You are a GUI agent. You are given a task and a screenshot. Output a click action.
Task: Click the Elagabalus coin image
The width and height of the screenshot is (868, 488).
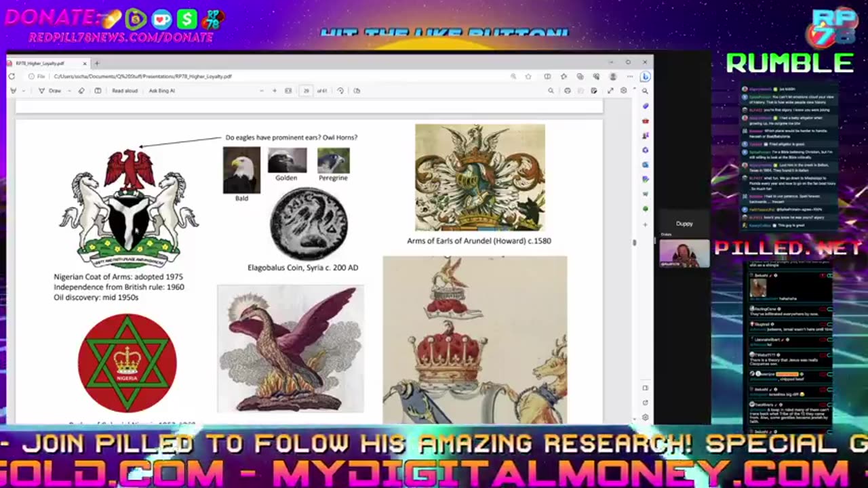(309, 224)
